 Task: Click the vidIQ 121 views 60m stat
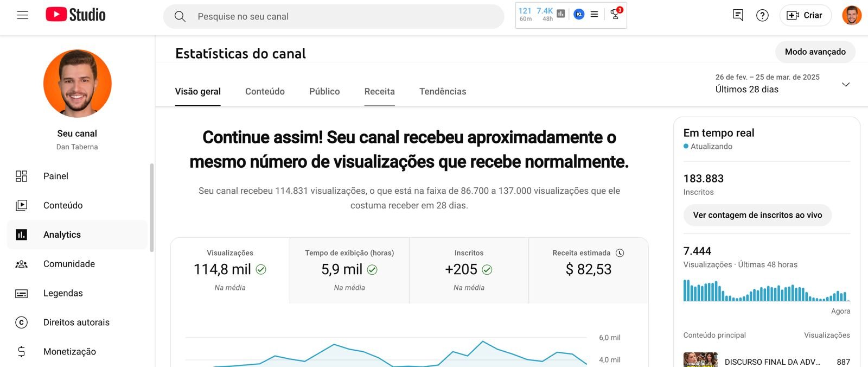[525, 14]
